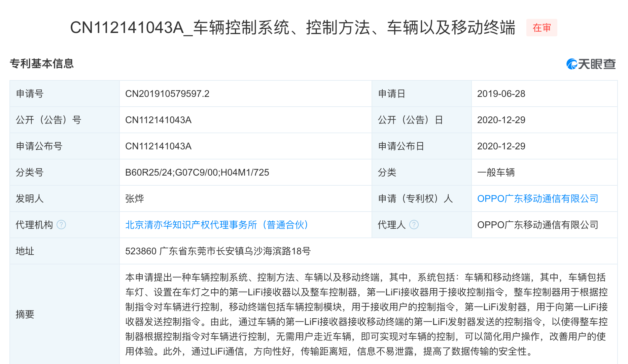The image size is (628, 364).
Task: Click 代理人 value OPPO广东移动通信有限公司
Action: [538, 225]
